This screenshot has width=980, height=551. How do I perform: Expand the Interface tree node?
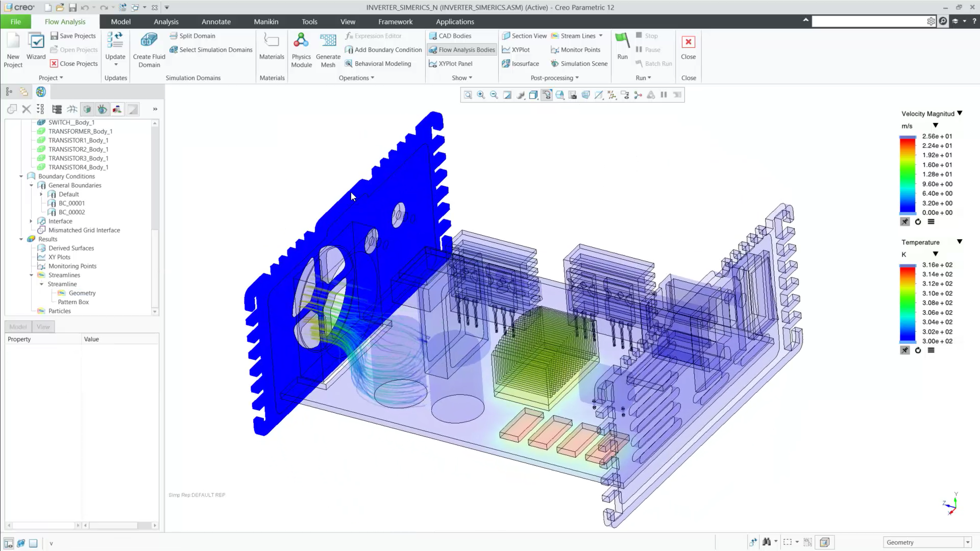point(31,221)
